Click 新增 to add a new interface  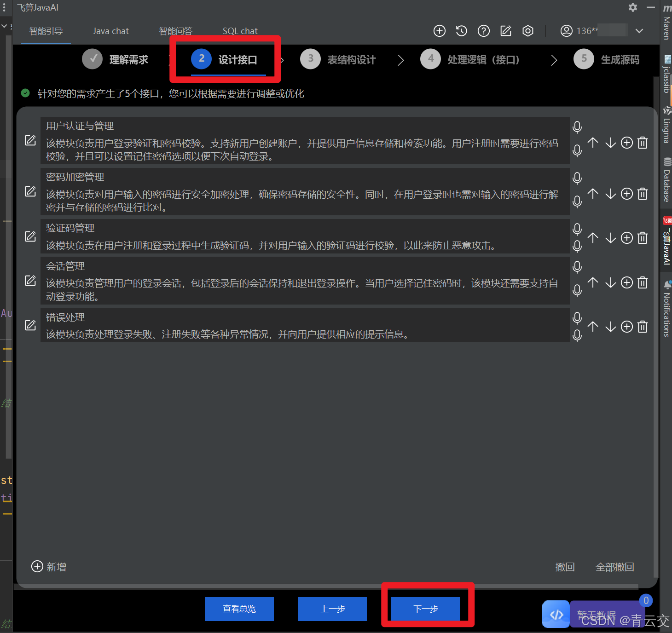49,567
